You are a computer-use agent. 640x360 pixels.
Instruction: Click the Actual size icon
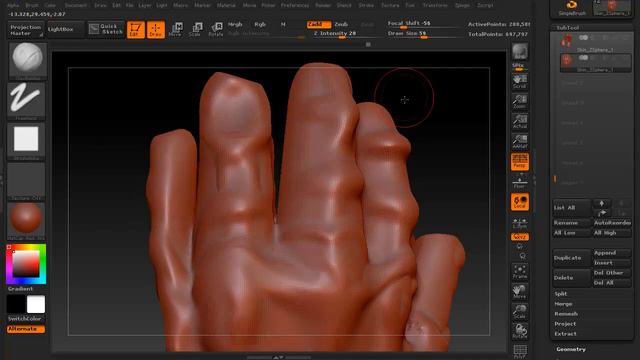tap(520, 122)
